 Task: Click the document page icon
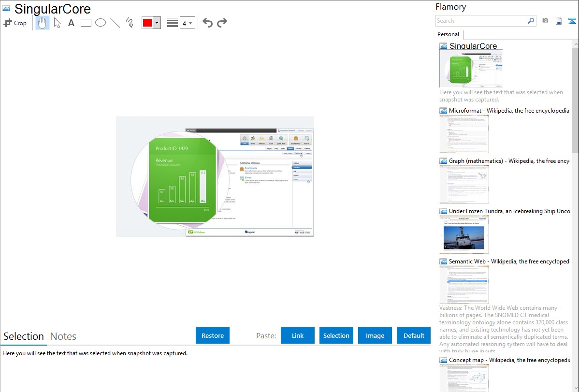coord(559,21)
